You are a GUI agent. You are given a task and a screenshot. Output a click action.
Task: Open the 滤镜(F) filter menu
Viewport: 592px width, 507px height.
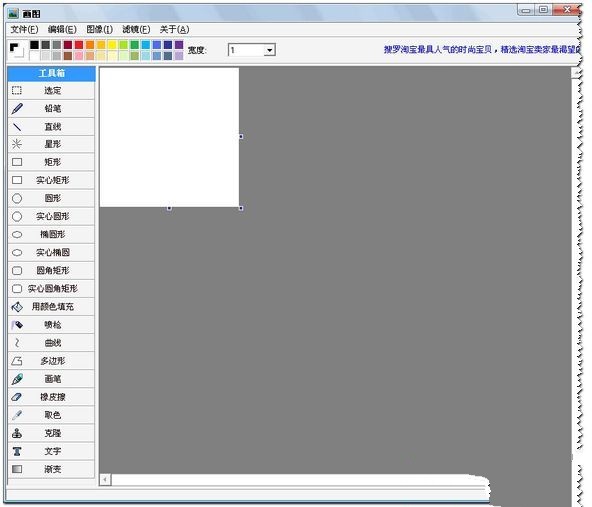tap(136, 29)
